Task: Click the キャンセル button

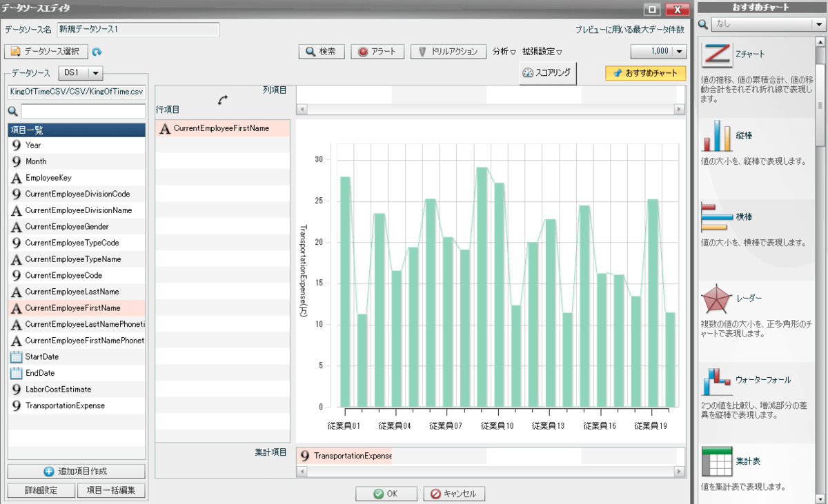Action: [454, 494]
